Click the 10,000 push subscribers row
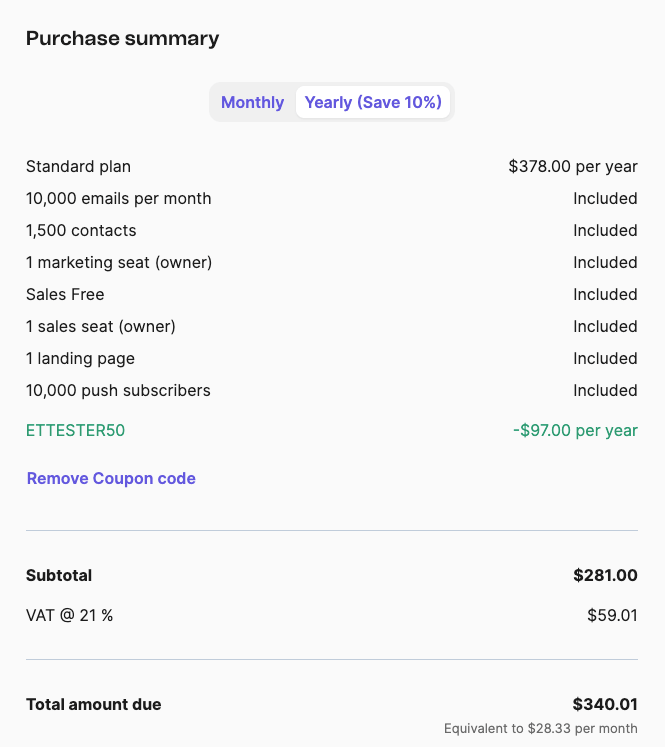 click(118, 390)
